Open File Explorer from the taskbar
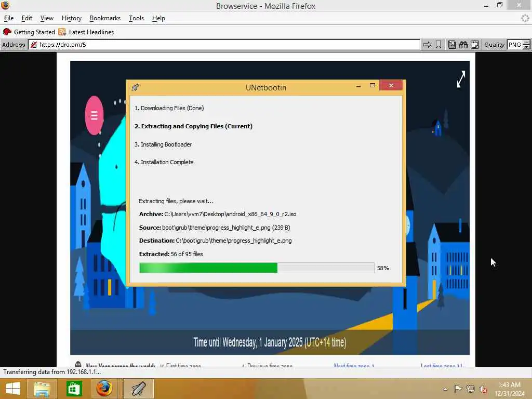532x399 pixels. point(42,389)
